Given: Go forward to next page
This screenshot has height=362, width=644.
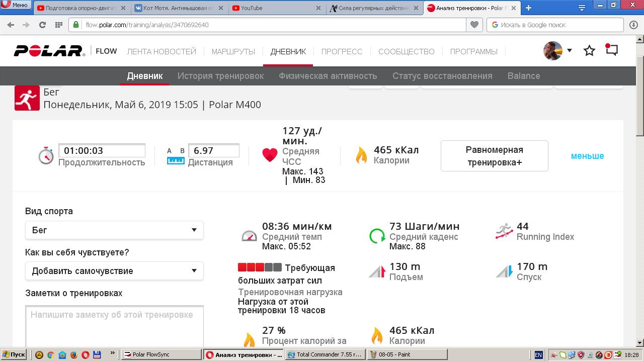Looking at the screenshot, I should point(26,25).
